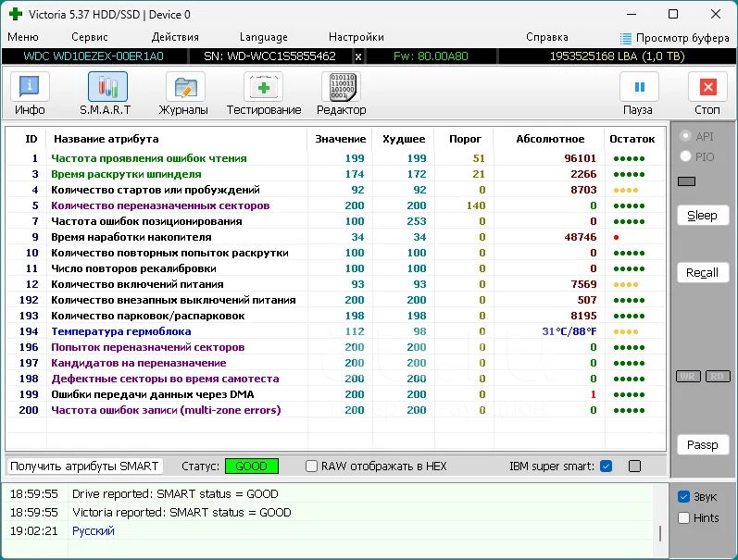738x560 pixels.
Task: Click the RD indicator
Action: 718,377
